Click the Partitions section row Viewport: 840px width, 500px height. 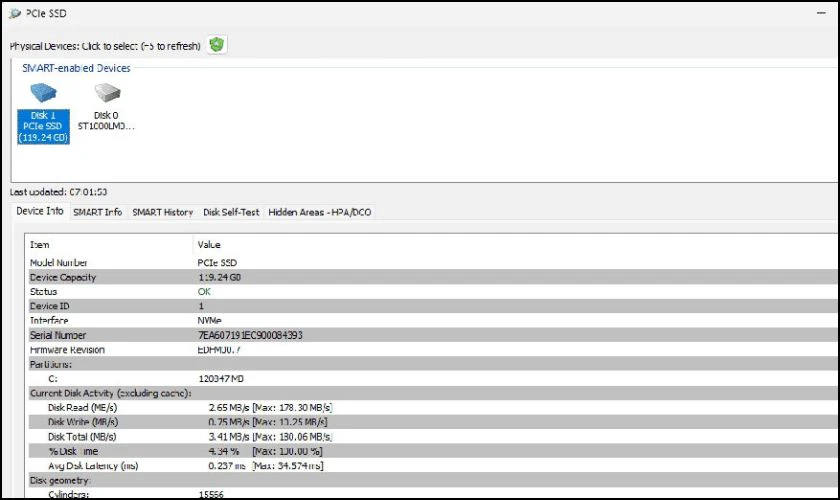point(433,364)
